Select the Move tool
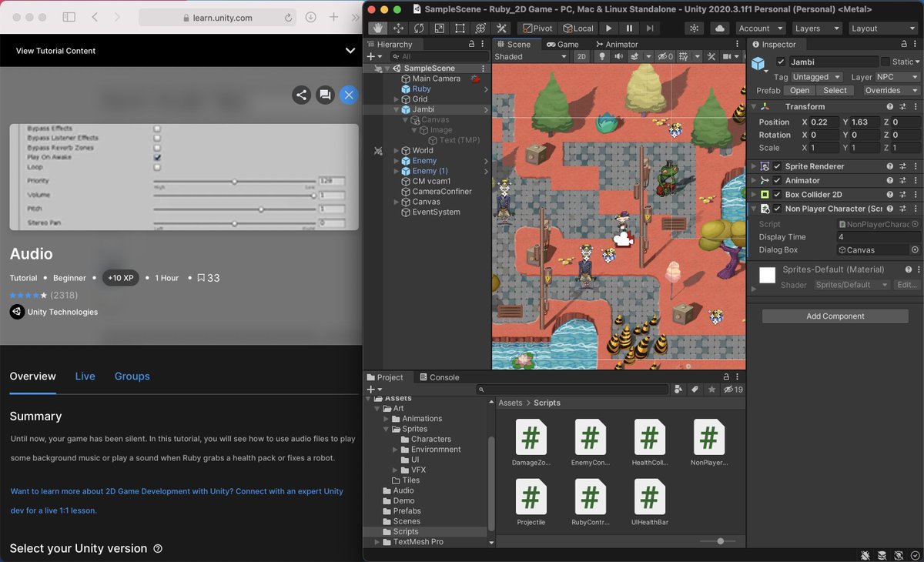Image resolution: width=924 pixels, height=562 pixels. coord(398,28)
